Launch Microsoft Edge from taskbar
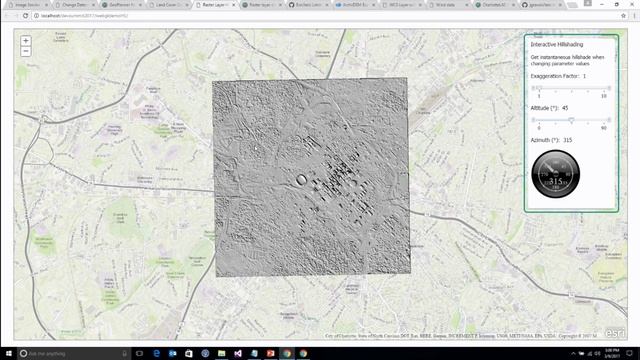 point(156,353)
